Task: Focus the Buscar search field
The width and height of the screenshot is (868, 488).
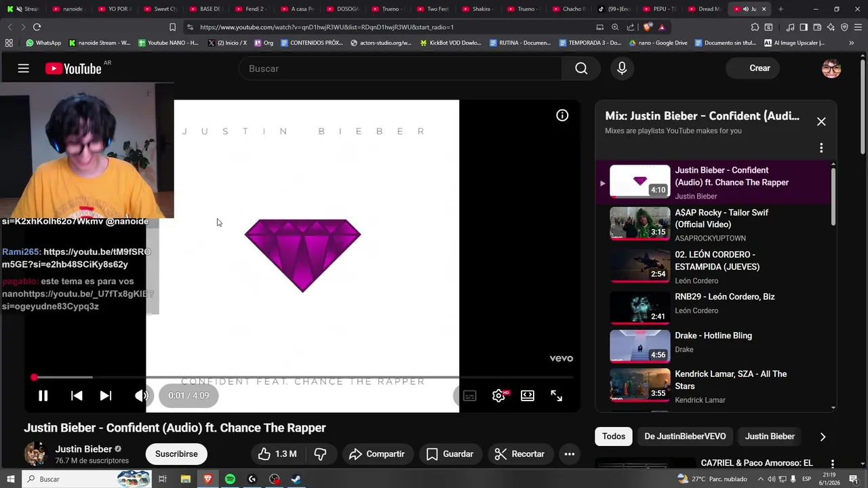Action: [x=400, y=68]
